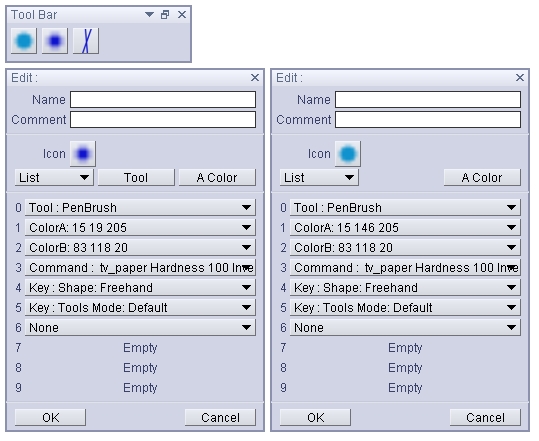
Task: Confirm left dialog with OK
Action: (x=50, y=417)
